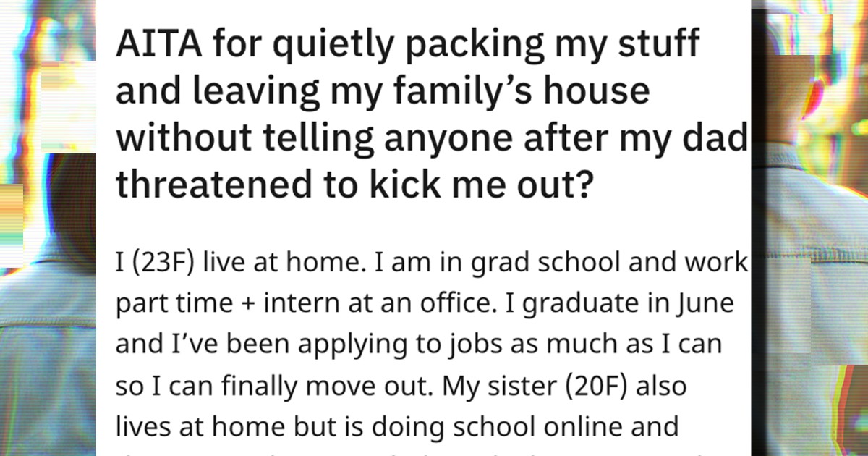The width and height of the screenshot is (868, 456).
Task: Click the headline line "without telling anyone after my dad"
Action: click(x=431, y=138)
